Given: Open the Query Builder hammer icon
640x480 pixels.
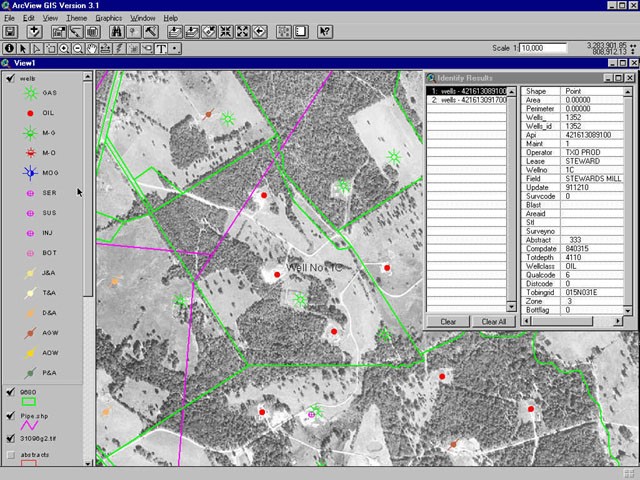Looking at the screenshot, I should [x=150, y=32].
